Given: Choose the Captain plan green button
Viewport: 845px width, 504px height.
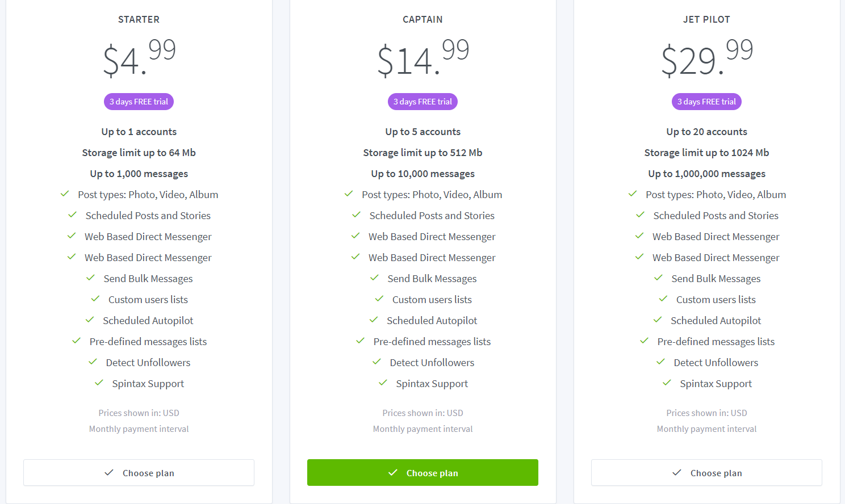Looking at the screenshot, I should tap(422, 473).
